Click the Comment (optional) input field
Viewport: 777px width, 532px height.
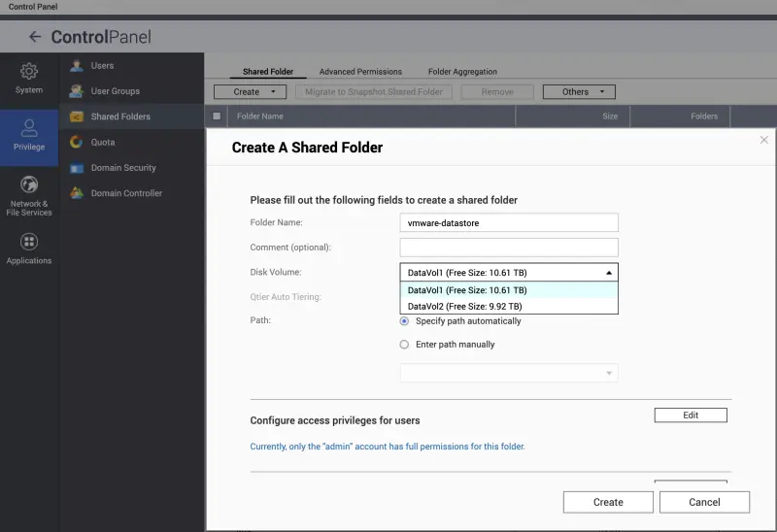click(509, 248)
